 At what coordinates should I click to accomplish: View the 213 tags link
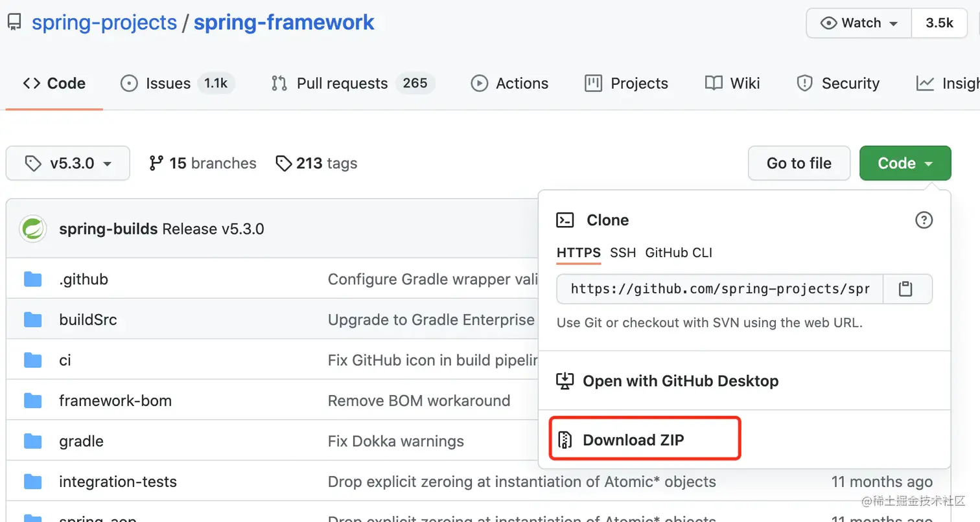click(316, 163)
